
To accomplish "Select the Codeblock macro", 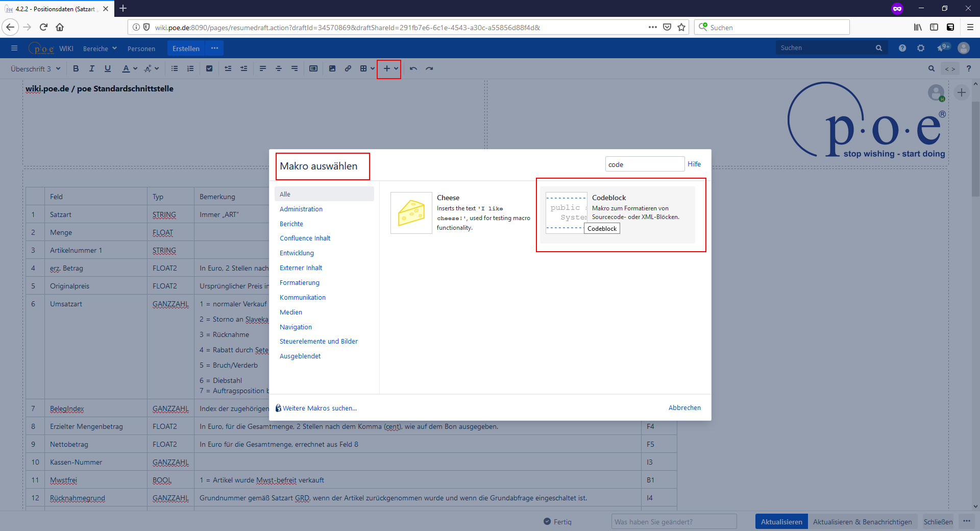I will coord(618,214).
